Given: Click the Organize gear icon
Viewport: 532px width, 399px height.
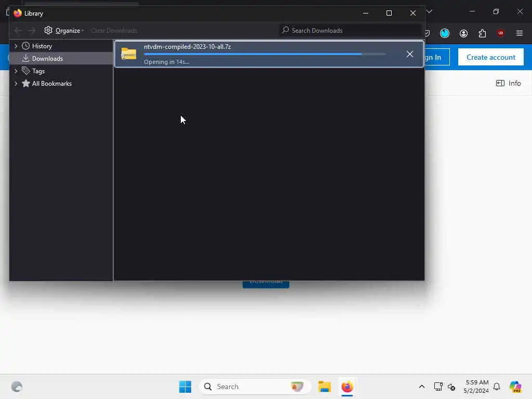Looking at the screenshot, I should tap(48, 30).
